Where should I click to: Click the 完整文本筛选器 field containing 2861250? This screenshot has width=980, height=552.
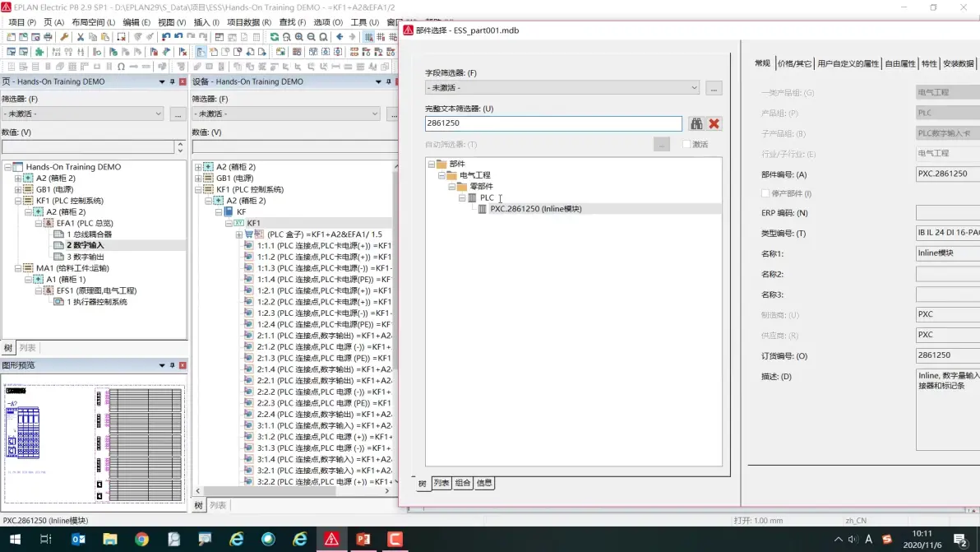(553, 123)
